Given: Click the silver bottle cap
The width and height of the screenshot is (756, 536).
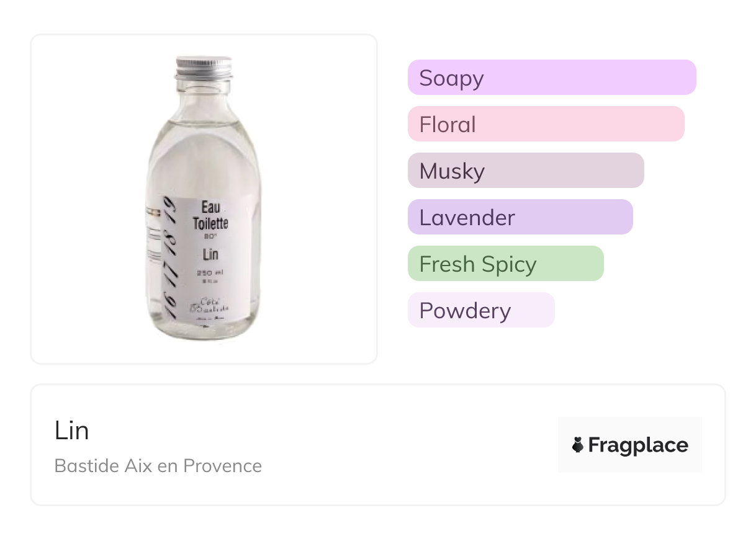Looking at the screenshot, I should tap(204, 66).
